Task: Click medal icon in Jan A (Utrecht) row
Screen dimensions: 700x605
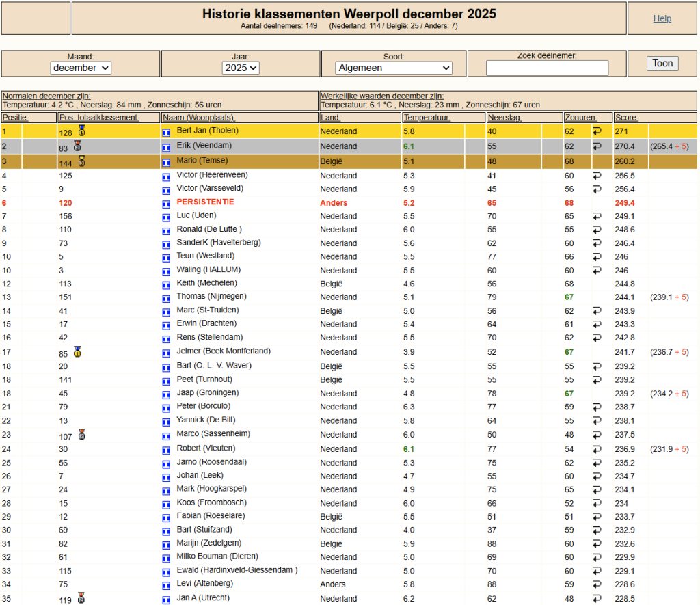Action: 81,597
